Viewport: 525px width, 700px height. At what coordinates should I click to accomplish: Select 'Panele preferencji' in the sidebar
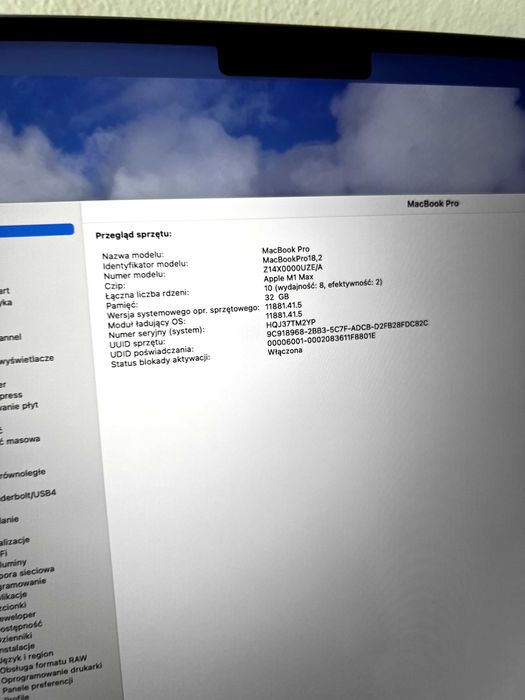[x=38, y=686]
